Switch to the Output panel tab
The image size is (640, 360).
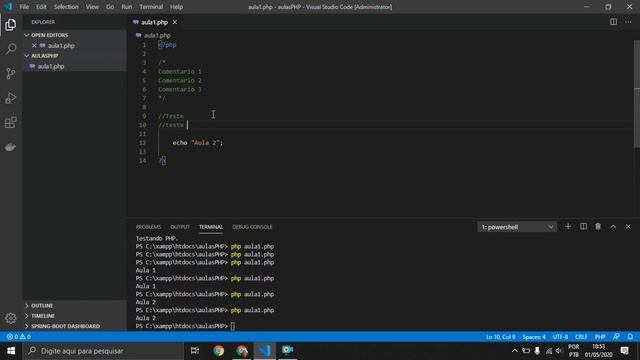[180, 227]
